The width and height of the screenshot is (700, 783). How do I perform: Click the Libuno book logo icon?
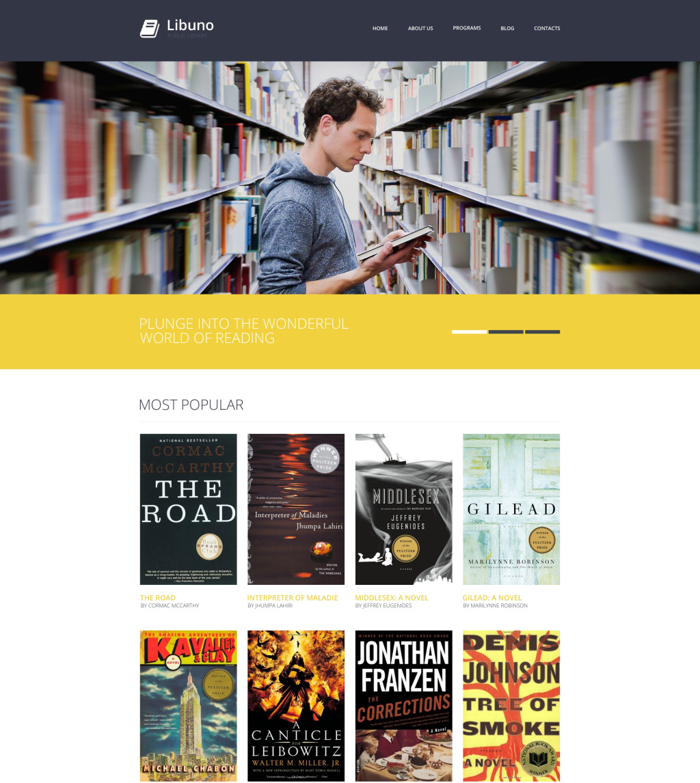pyautogui.click(x=150, y=29)
